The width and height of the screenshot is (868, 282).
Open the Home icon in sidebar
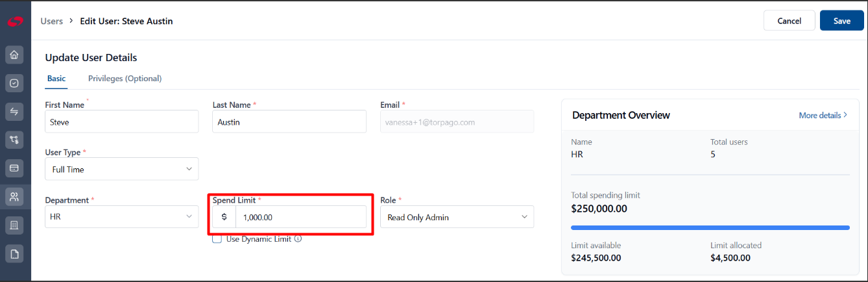pyautogui.click(x=15, y=55)
